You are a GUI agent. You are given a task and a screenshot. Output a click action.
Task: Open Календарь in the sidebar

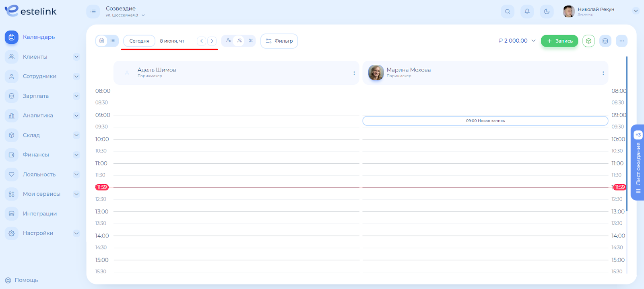pos(39,37)
